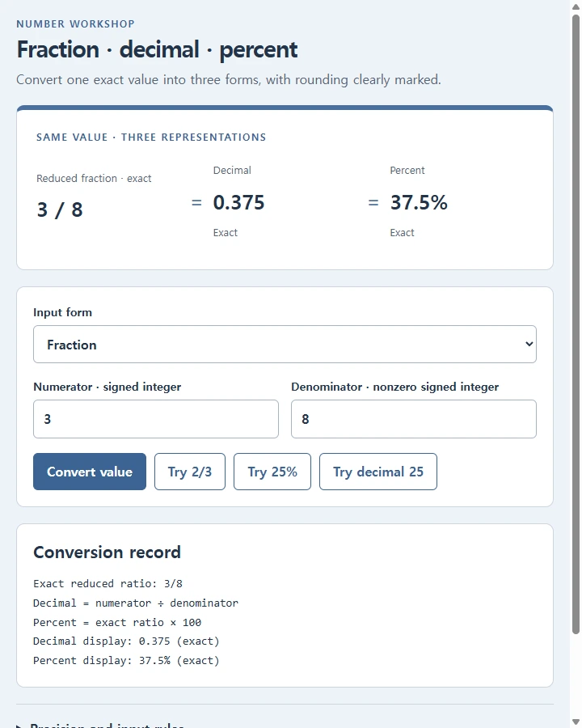
Task: Click the percent value 37.5%
Action: pyautogui.click(x=419, y=202)
